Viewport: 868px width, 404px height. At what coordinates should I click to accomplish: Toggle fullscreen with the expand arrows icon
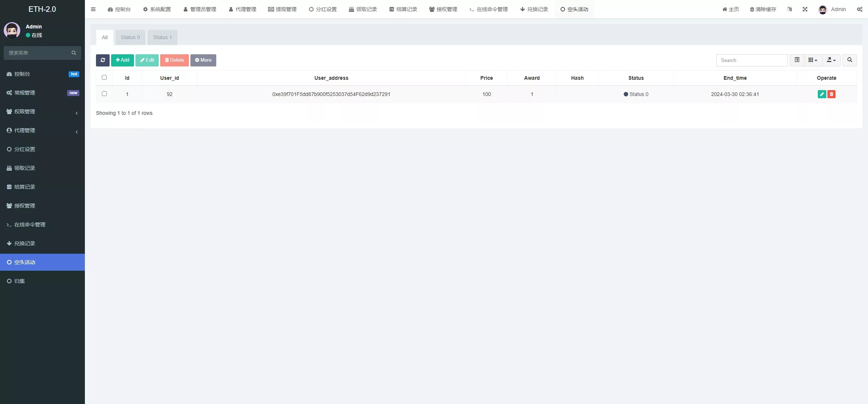click(805, 9)
